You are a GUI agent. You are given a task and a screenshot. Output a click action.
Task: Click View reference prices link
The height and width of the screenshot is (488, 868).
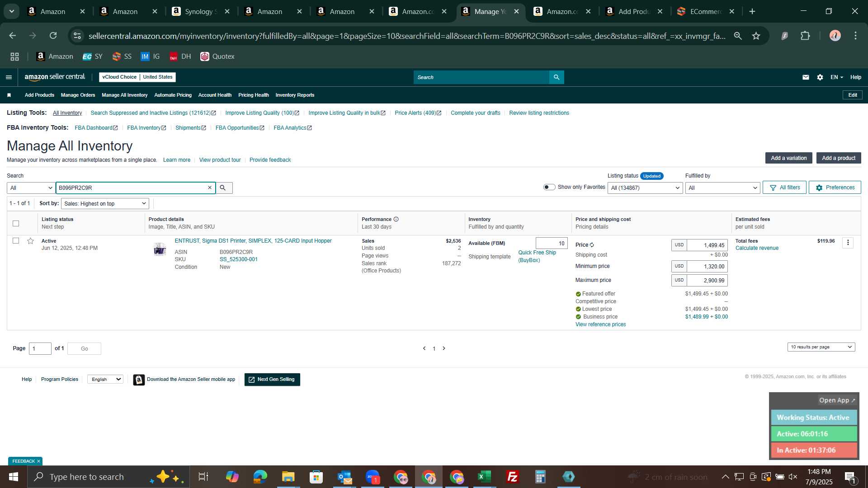tap(600, 324)
